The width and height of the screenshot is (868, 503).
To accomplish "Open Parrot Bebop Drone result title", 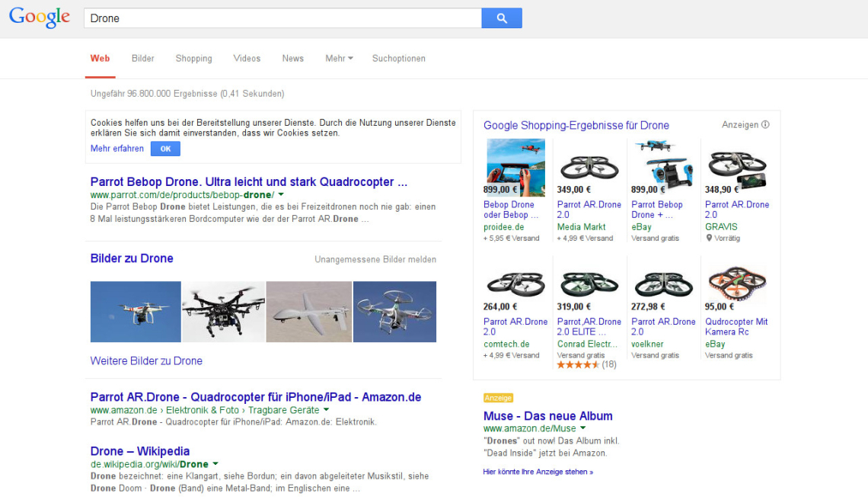I will (248, 181).
